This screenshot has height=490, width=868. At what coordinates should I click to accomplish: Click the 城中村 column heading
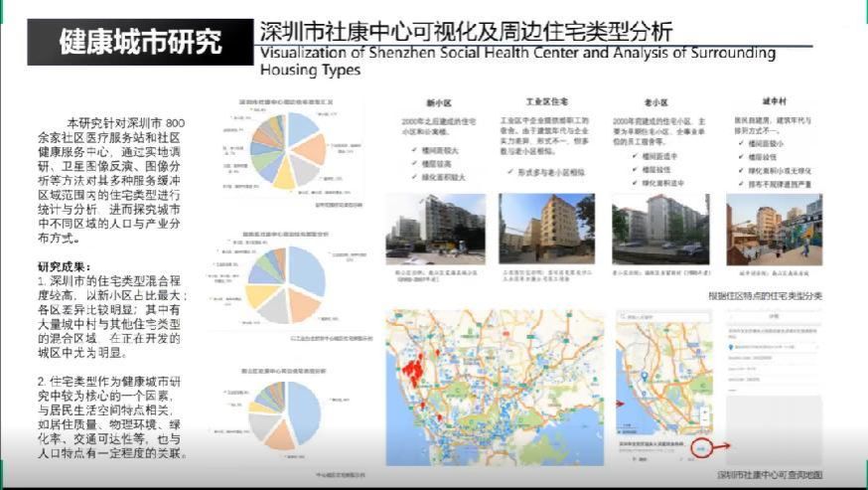(773, 100)
